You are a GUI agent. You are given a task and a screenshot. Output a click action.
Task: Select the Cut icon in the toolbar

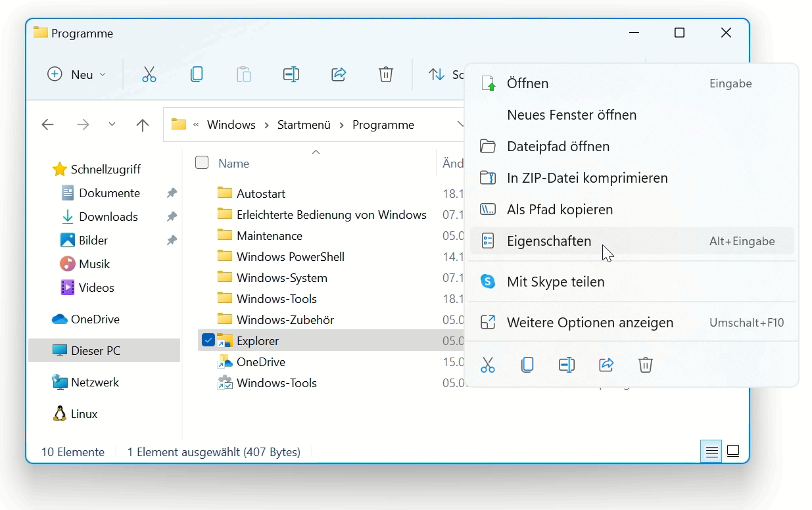tap(149, 74)
